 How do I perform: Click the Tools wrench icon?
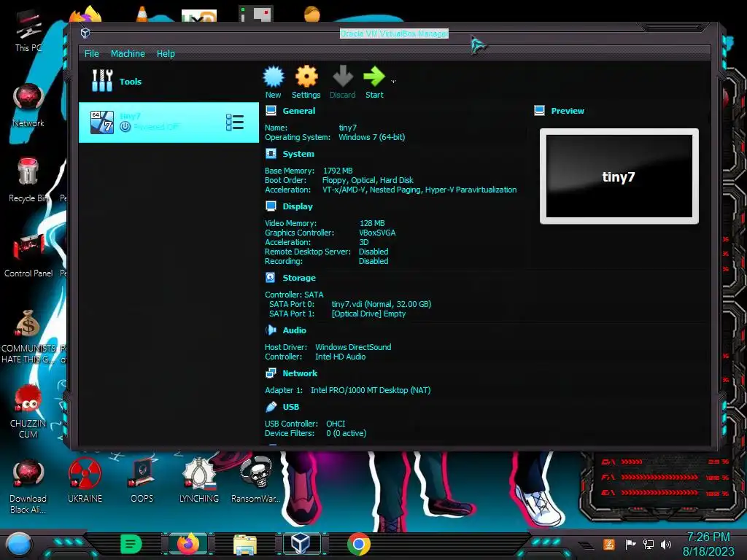pyautogui.click(x=102, y=80)
